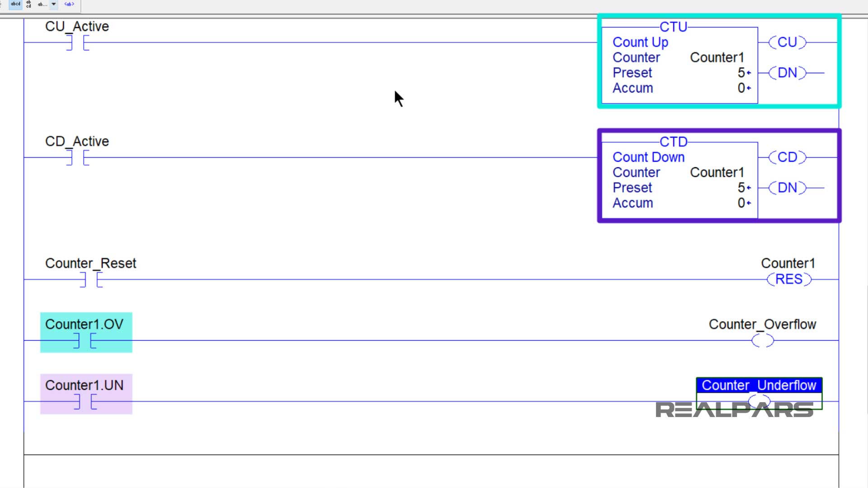Click the Counter1 operand in CTU block
The image size is (868, 488).
coord(717,58)
